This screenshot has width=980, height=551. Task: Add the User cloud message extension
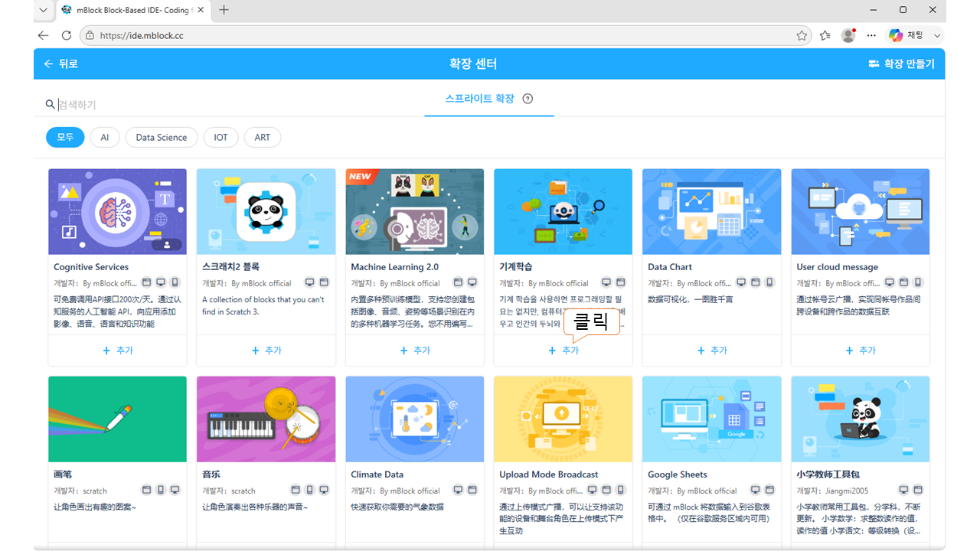(x=860, y=350)
